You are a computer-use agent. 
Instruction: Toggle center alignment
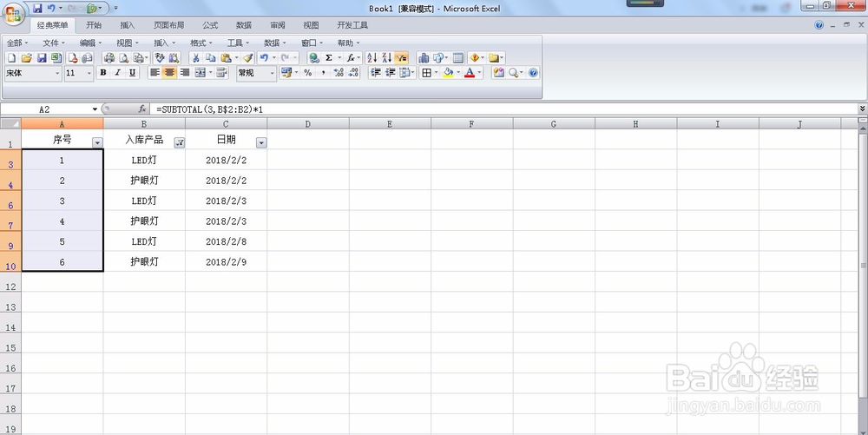pos(169,73)
